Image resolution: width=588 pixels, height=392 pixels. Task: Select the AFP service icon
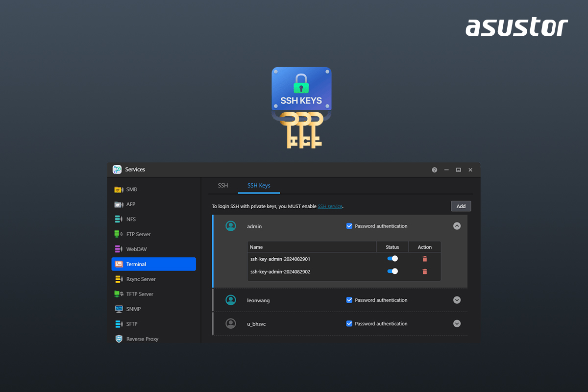click(119, 204)
